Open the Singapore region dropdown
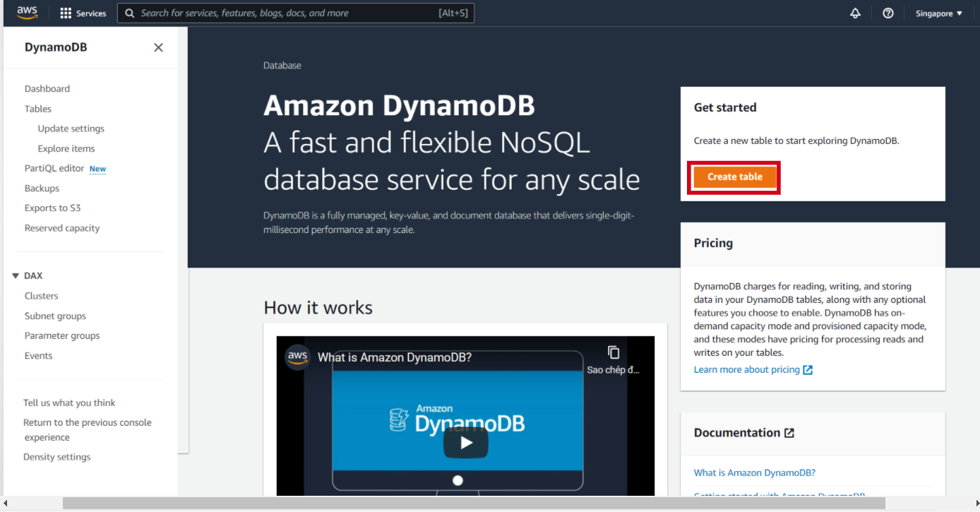 tap(939, 13)
